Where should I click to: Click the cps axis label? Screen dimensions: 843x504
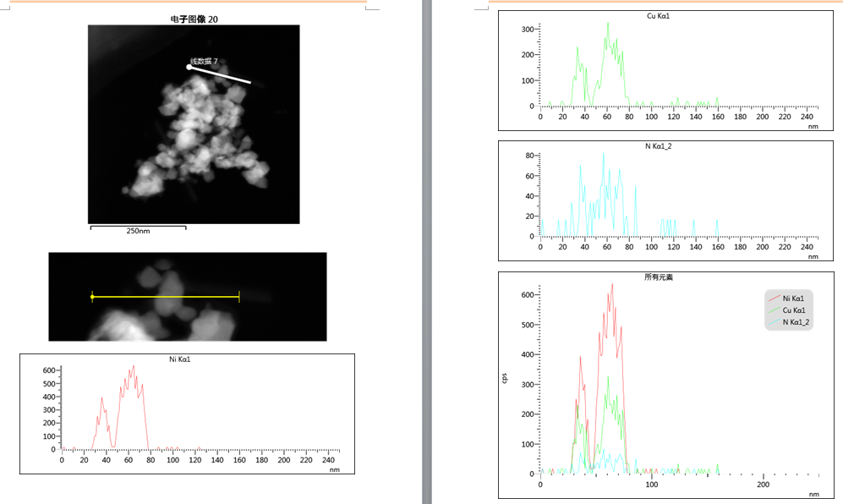point(504,378)
